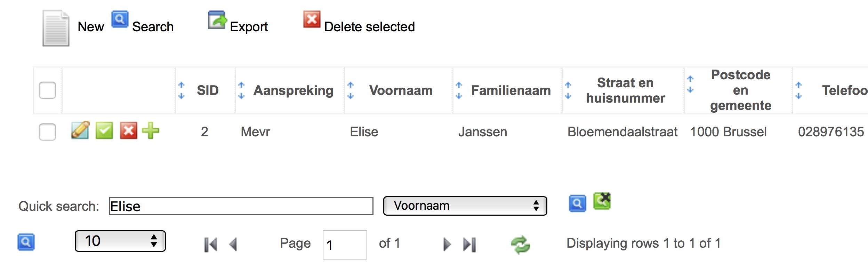Click the green plus icon in the row
Viewport: 868px width, 272px height.
(x=151, y=131)
